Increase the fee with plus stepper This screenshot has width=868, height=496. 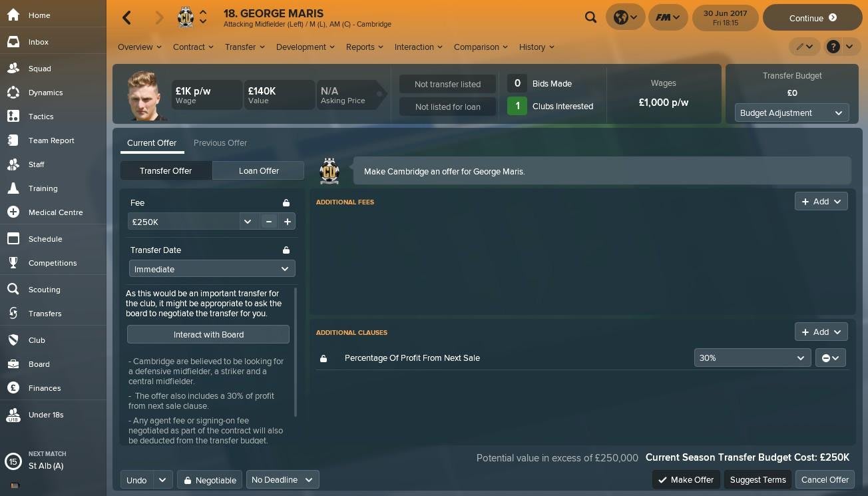tap(288, 222)
